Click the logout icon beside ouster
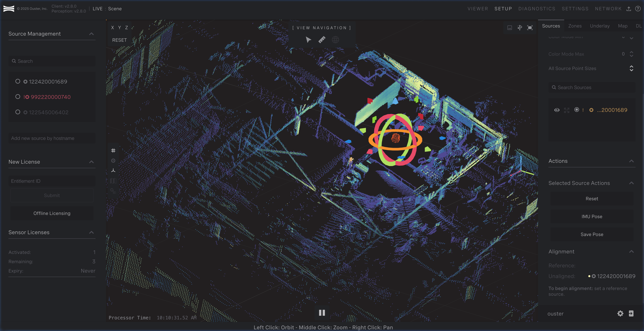Viewport: 644px width, 331px height. (631, 313)
